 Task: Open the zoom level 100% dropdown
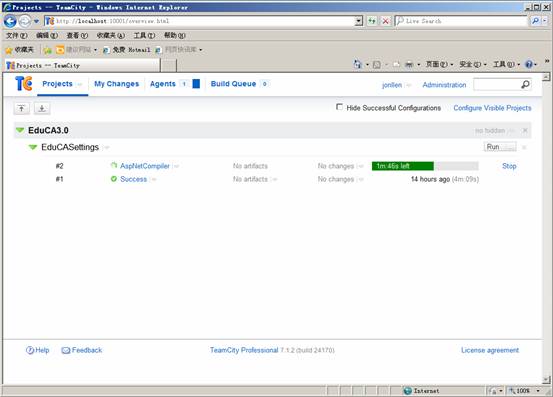(x=538, y=391)
